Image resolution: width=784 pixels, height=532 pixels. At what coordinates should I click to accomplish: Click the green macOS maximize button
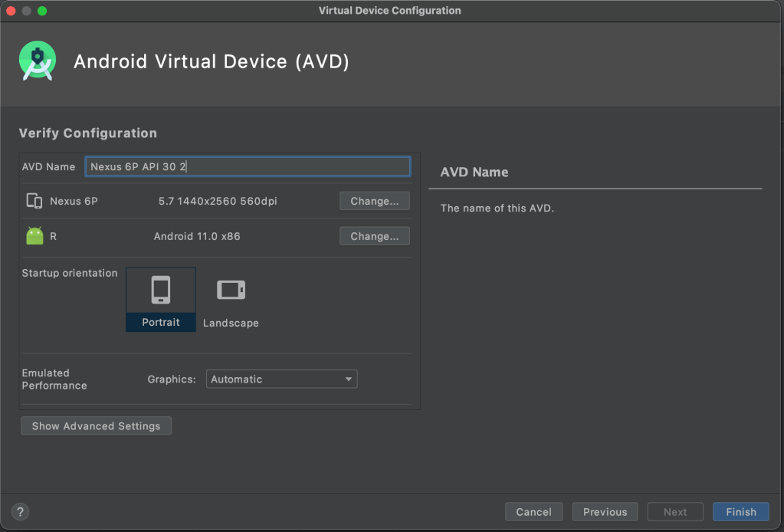[42, 11]
